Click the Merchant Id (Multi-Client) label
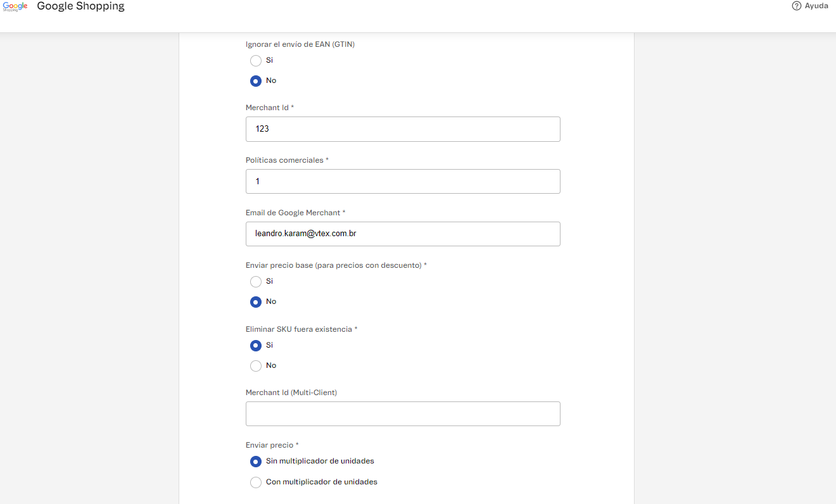Image resolution: width=836 pixels, height=504 pixels. point(291,393)
